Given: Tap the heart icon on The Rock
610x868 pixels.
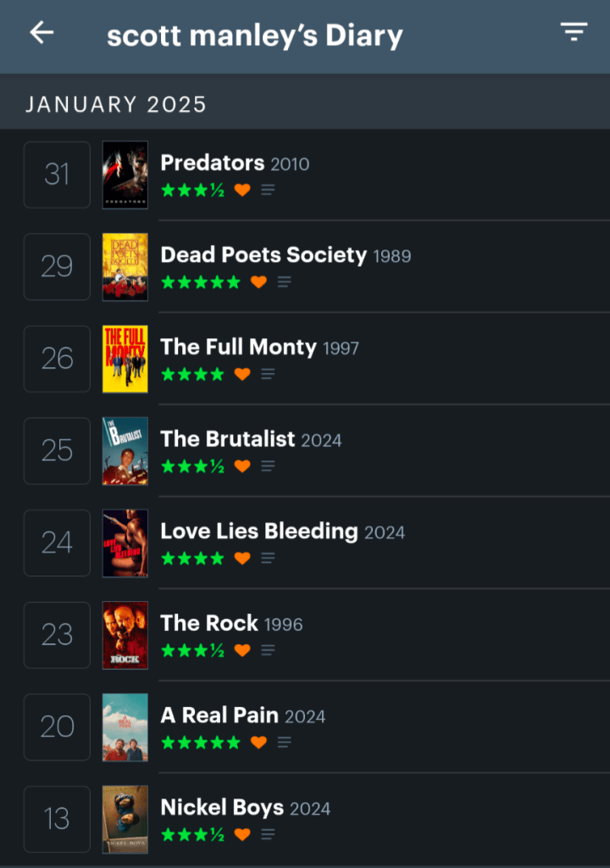Looking at the screenshot, I should coord(242,650).
